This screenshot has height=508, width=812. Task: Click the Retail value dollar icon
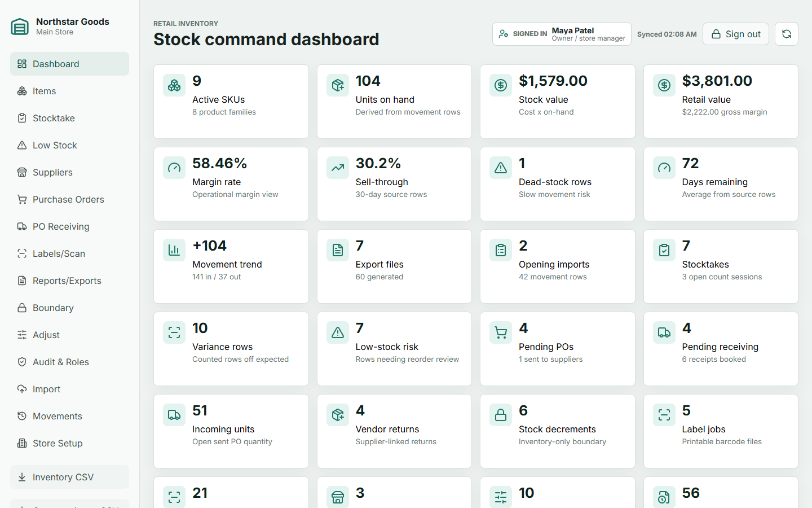point(664,85)
